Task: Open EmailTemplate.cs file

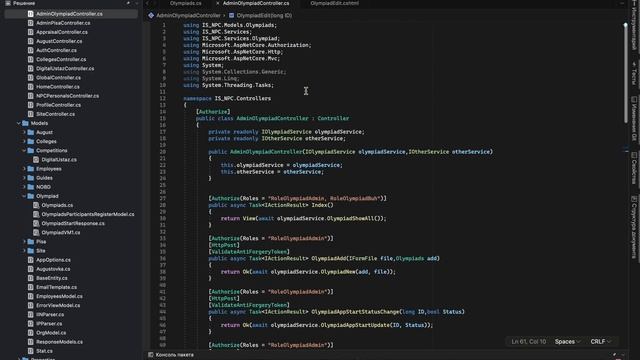Action: [x=56, y=287]
